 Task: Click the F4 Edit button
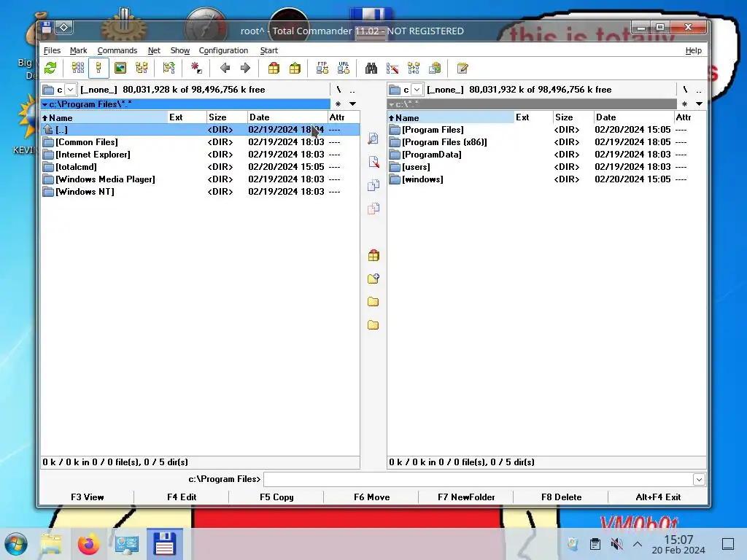pyautogui.click(x=182, y=497)
